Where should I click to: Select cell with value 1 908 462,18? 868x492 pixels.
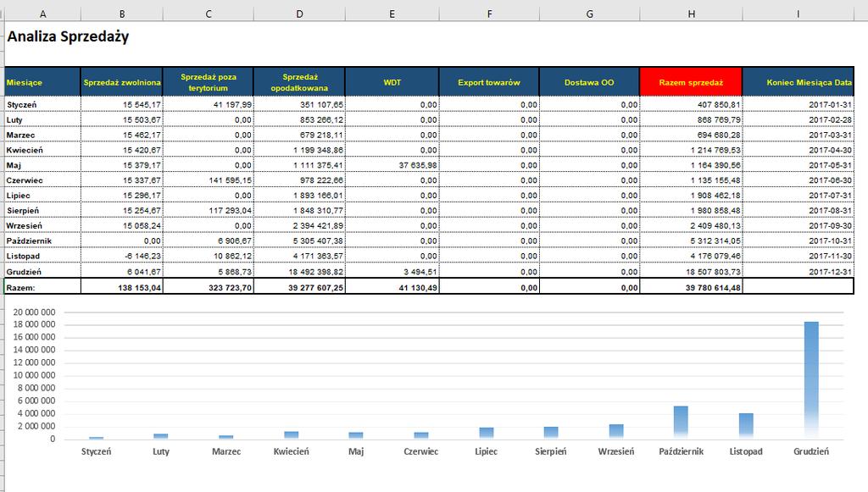coord(691,195)
